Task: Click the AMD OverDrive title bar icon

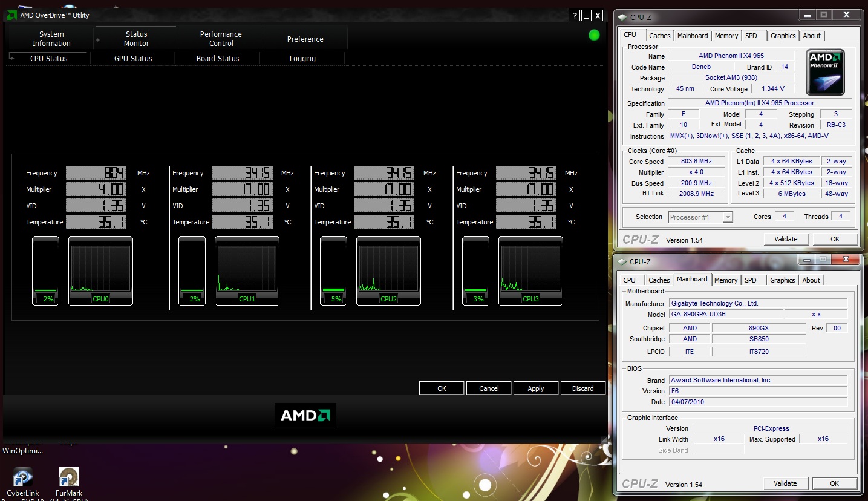Action: 11,15
